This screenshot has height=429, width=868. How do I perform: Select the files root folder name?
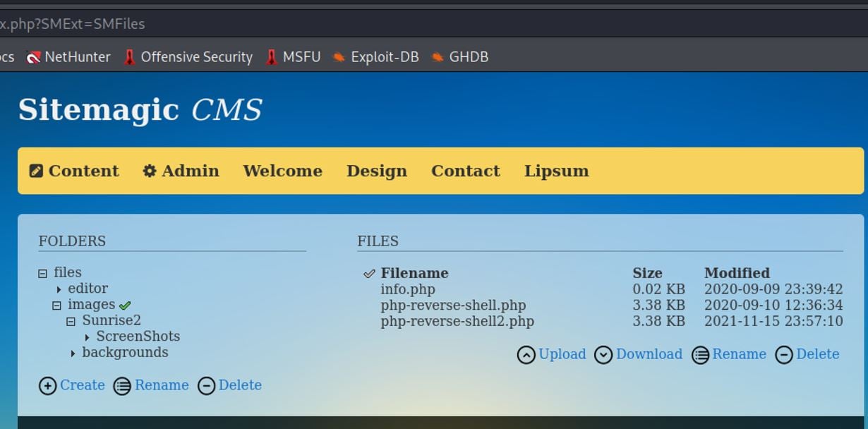click(x=68, y=272)
